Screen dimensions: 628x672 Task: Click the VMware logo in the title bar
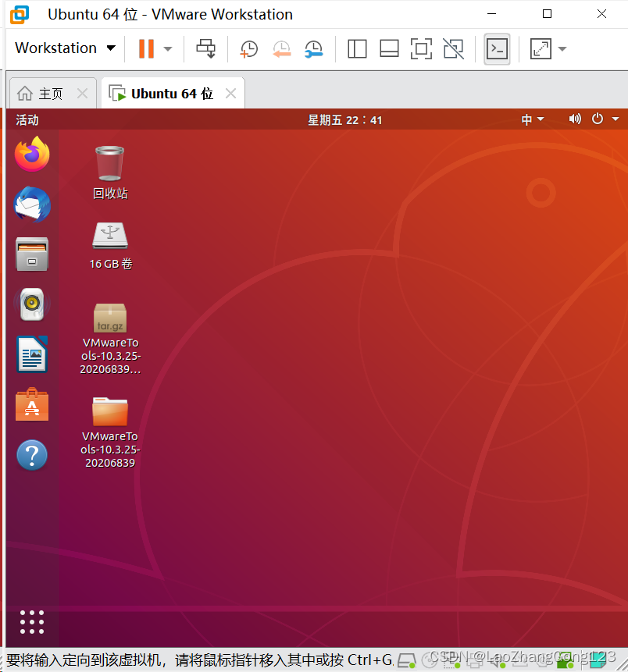coord(20,14)
